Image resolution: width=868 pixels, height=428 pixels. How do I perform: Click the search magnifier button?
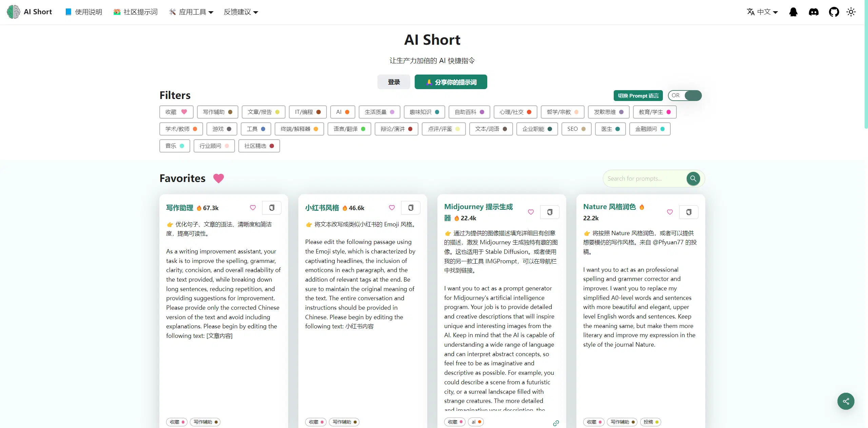click(693, 179)
